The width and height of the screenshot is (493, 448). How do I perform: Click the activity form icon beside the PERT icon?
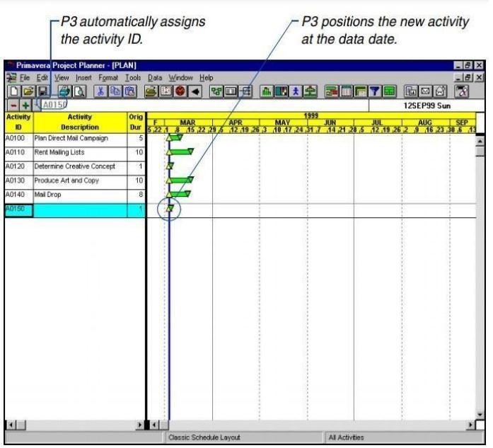point(231,91)
